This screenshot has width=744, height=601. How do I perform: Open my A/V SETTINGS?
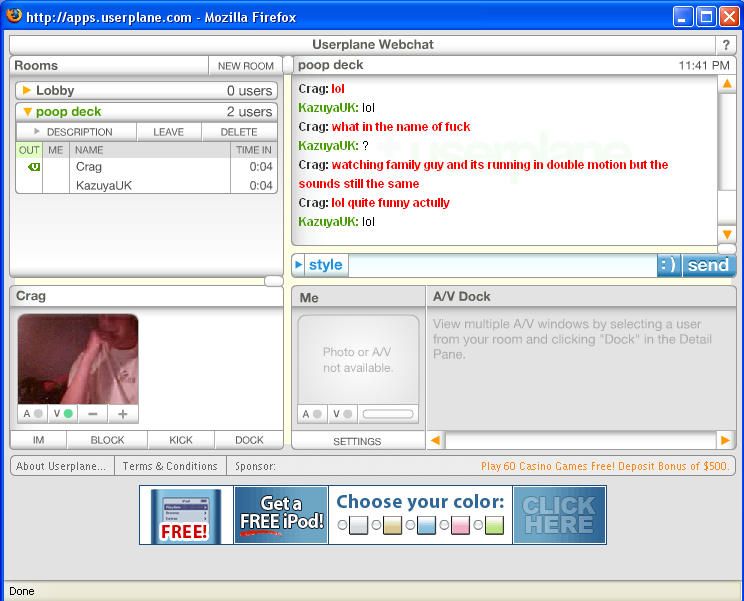point(357,441)
